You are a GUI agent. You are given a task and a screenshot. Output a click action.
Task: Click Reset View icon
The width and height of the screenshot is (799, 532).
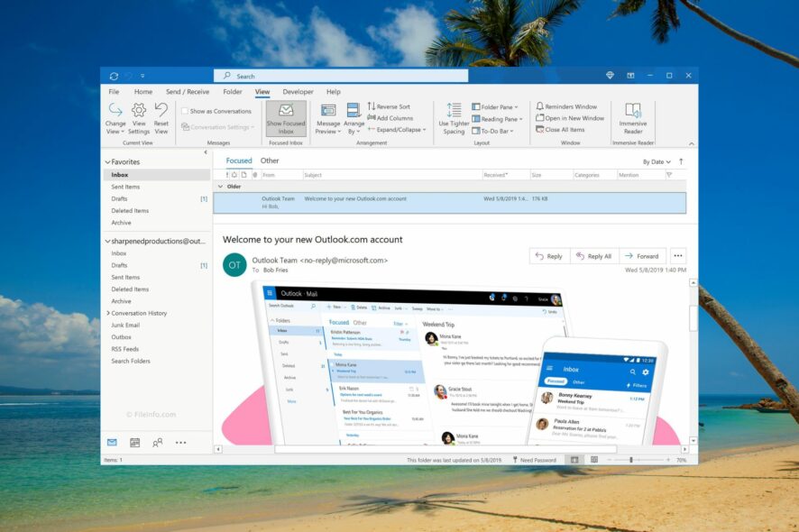161,118
